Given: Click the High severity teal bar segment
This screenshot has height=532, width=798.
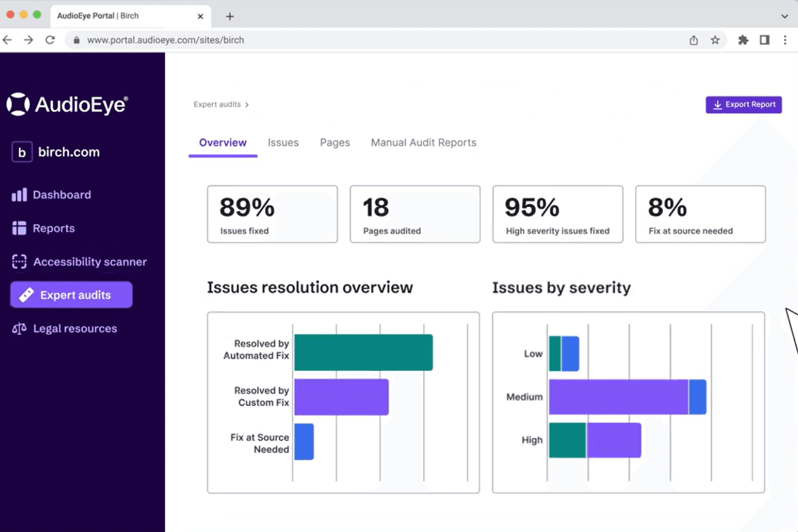Looking at the screenshot, I should 567,440.
